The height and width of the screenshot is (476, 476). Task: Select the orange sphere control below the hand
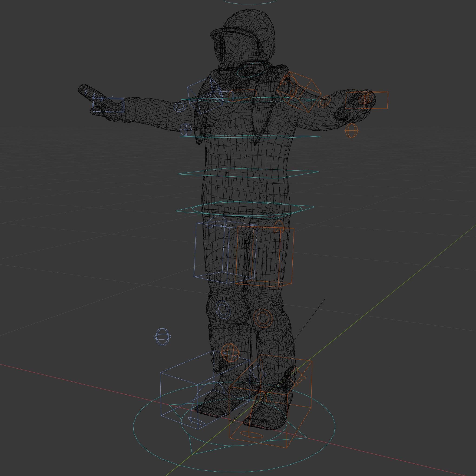click(x=351, y=130)
